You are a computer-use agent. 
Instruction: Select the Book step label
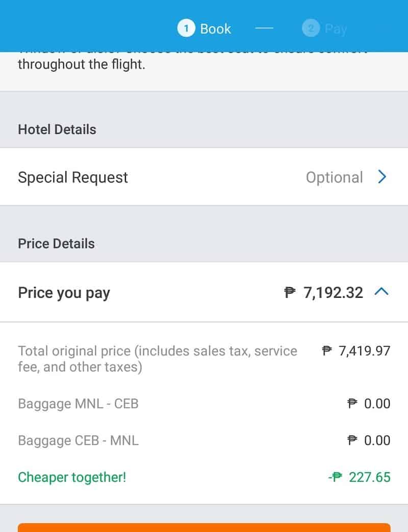(x=215, y=29)
